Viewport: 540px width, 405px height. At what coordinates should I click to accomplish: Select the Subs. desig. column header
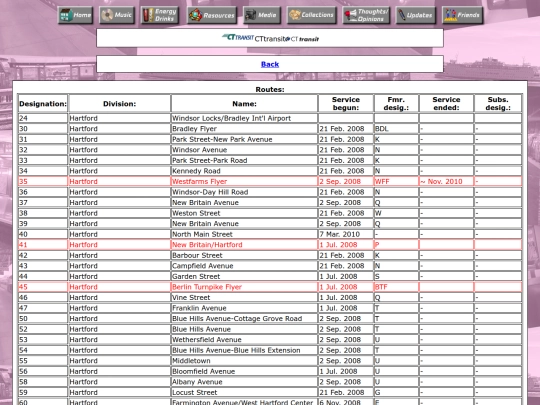(x=498, y=104)
